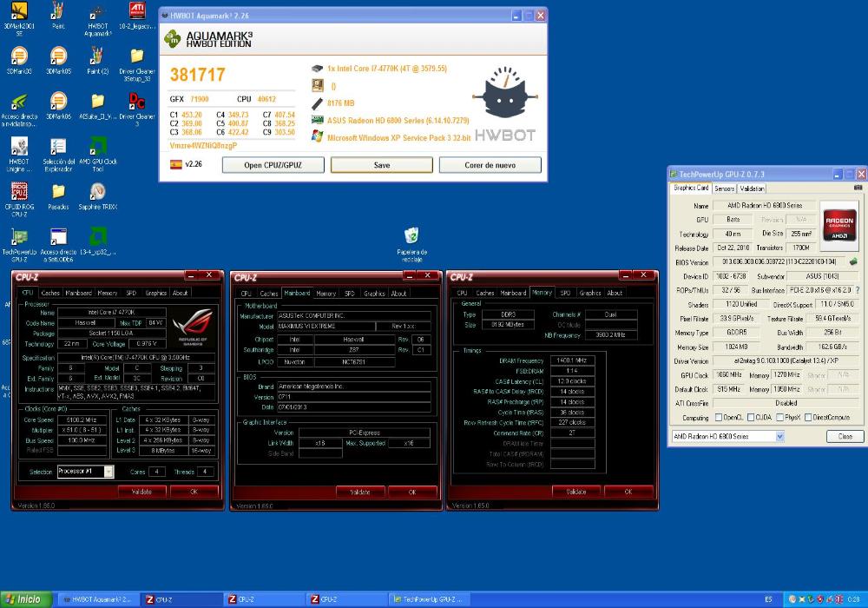The width and height of the screenshot is (868, 608).
Task: Launch the CPUID ROG CPU-Z shortcut
Action: pos(19,200)
